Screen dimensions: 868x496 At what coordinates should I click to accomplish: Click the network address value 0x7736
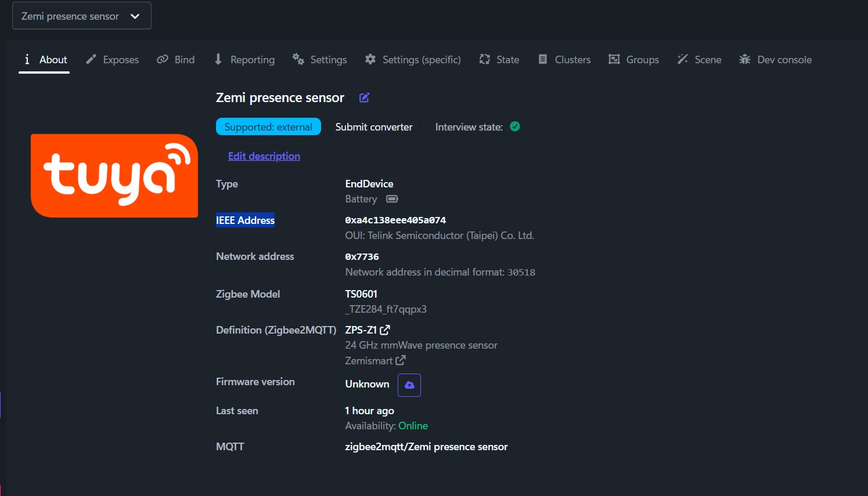click(362, 257)
